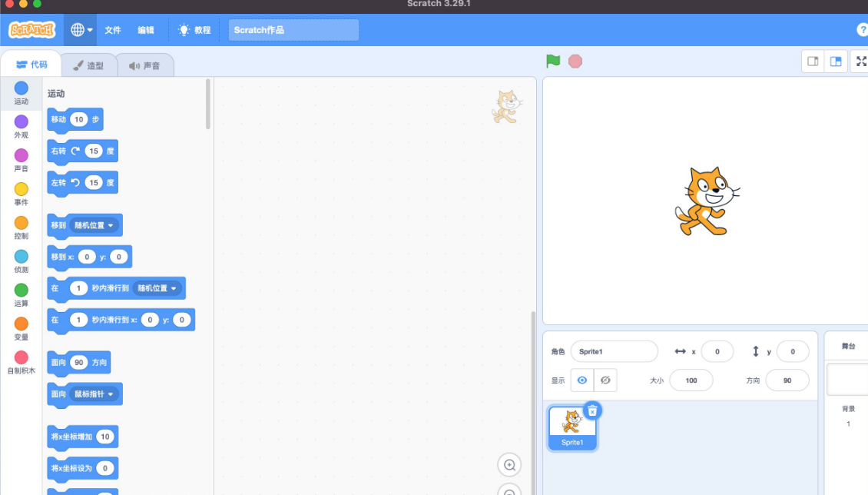
Task: Click seconds value in 秒内滑行到 x: block
Action: [78, 320]
